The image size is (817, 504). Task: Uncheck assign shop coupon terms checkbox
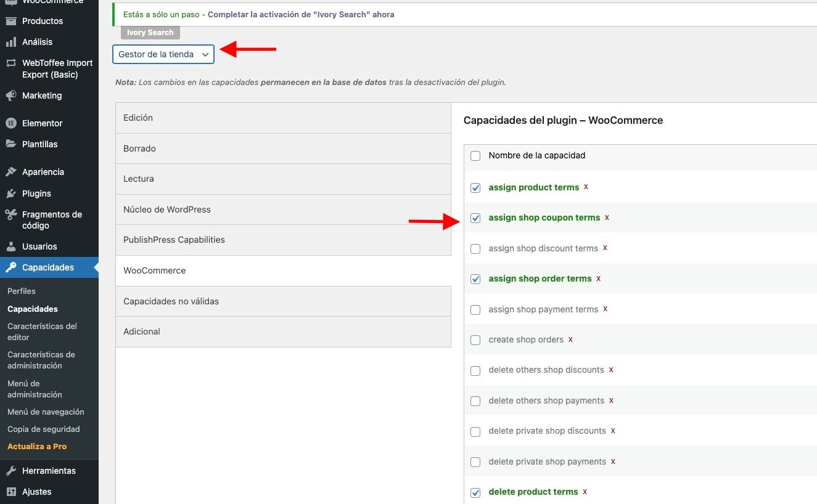pyautogui.click(x=475, y=218)
